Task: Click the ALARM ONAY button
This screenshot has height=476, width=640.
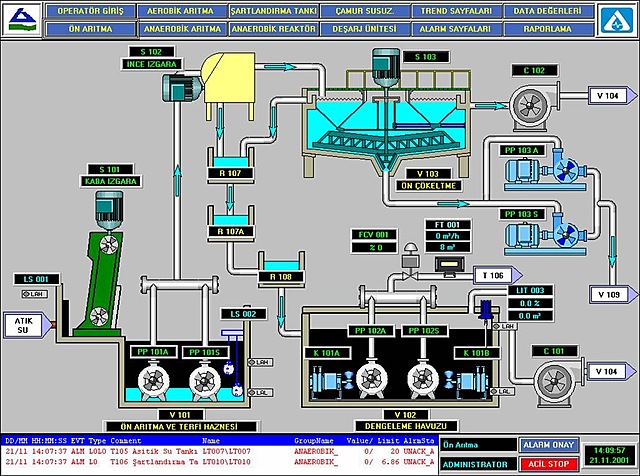Action: pyautogui.click(x=549, y=445)
